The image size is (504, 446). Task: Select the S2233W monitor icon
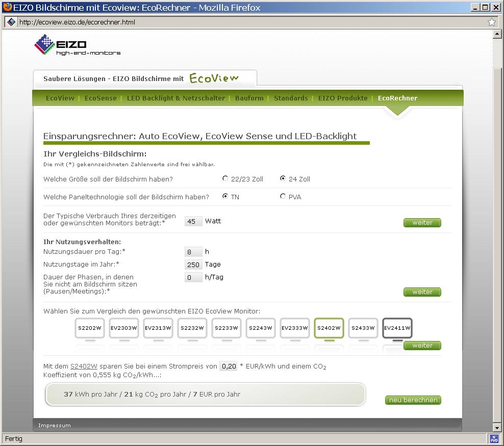click(x=226, y=328)
